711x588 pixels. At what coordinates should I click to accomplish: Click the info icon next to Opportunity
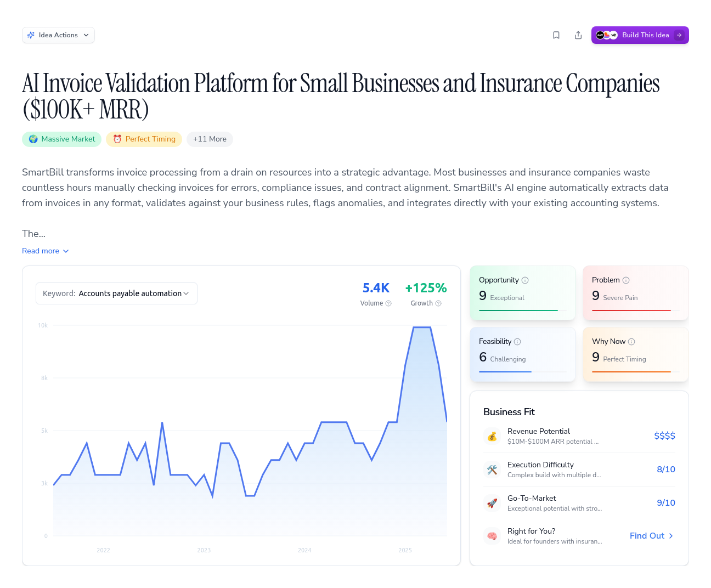(x=525, y=280)
